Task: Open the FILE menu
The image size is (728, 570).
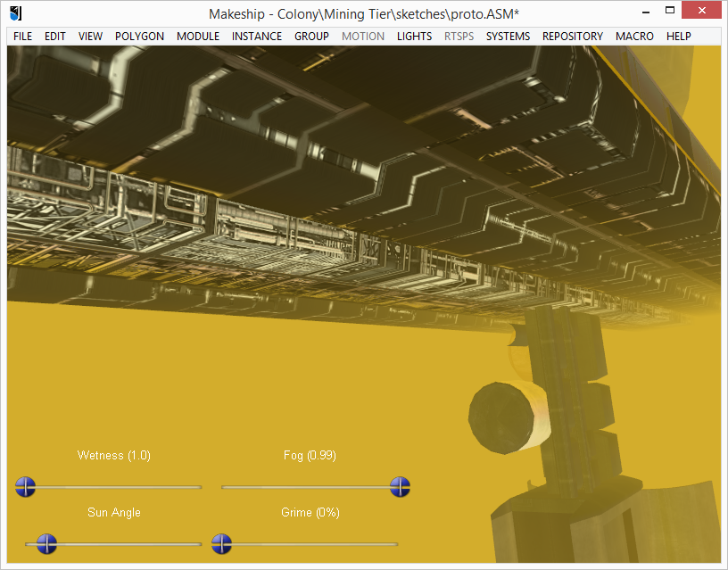Action: point(23,37)
